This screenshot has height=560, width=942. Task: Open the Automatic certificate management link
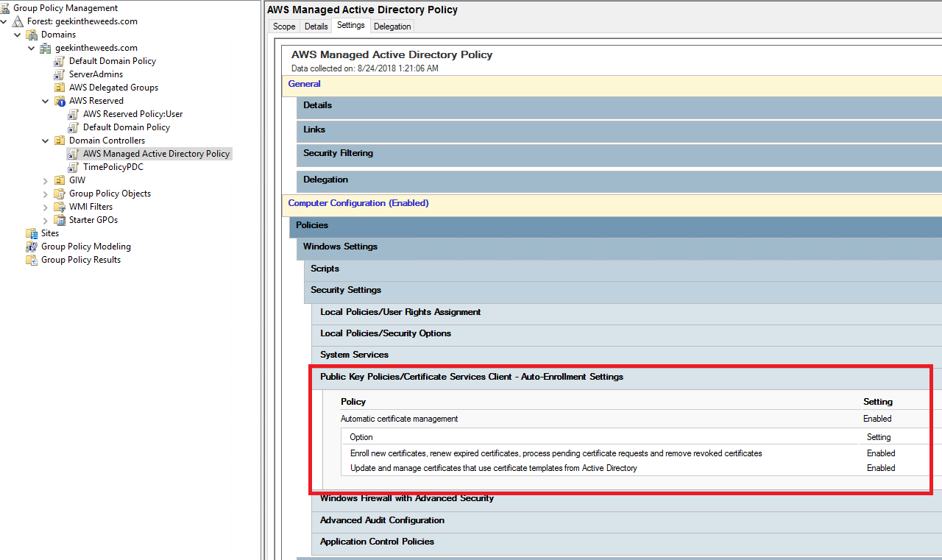[x=399, y=418]
